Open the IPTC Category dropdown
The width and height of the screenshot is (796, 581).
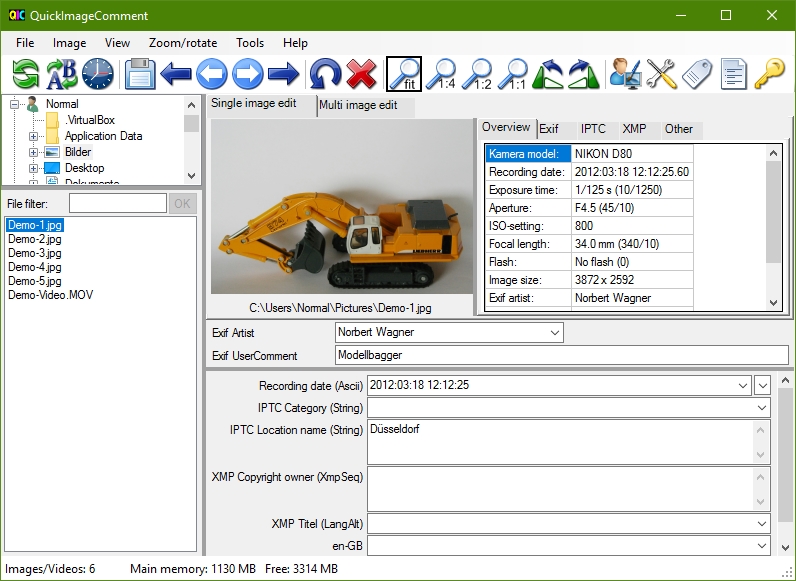762,408
